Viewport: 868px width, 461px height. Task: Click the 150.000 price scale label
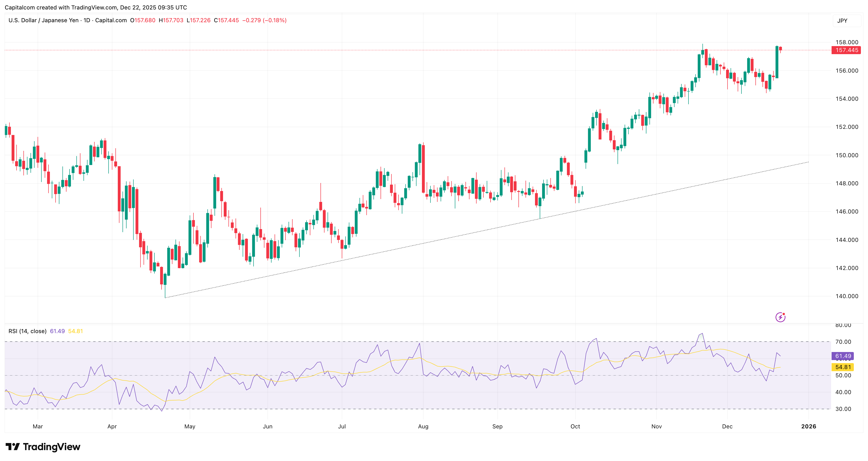pyautogui.click(x=846, y=155)
